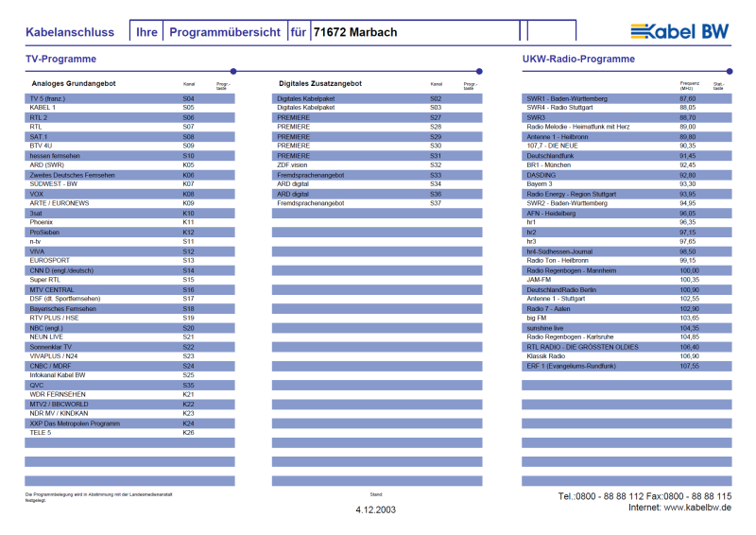Select the 4.12.2003 date text
This screenshot has height=535, width=756.
coord(375,509)
